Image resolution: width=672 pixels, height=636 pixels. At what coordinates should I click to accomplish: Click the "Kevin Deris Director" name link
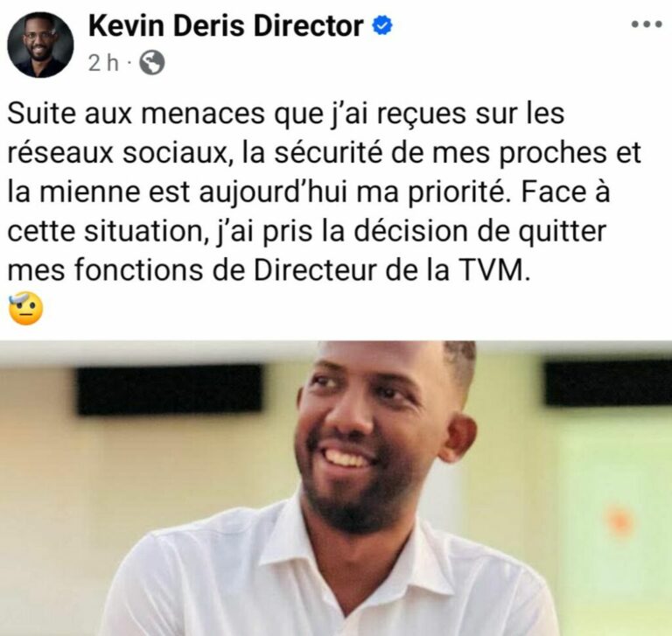coord(226,26)
